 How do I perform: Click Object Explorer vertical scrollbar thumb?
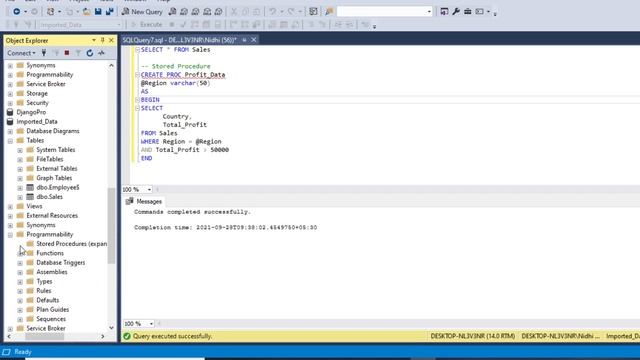coord(111,226)
